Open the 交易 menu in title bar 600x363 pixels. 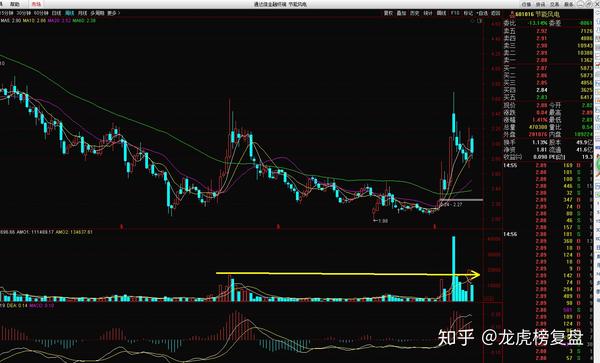[x=554, y=4]
